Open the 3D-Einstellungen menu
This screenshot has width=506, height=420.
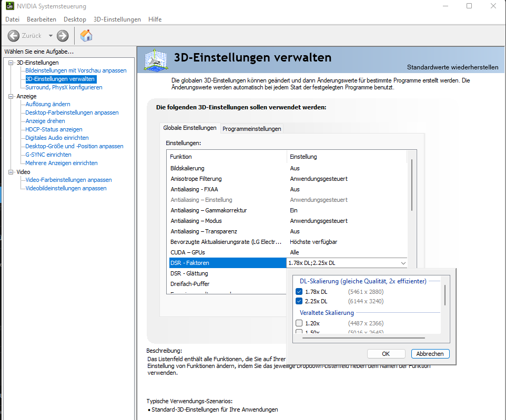coord(117,19)
